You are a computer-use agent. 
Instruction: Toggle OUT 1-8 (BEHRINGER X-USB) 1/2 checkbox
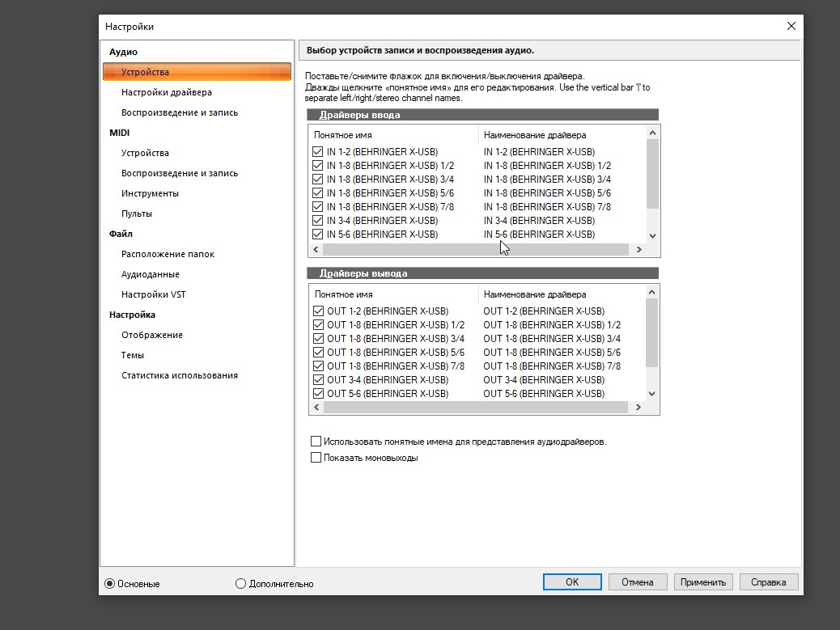tap(318, 325)
